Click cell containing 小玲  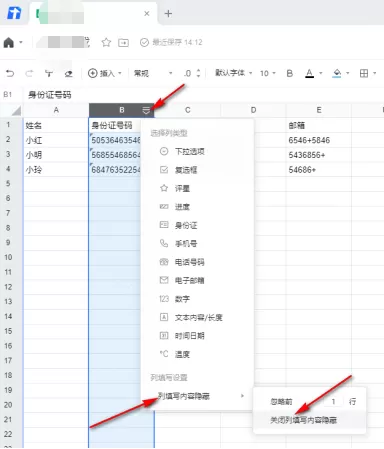coord(56,169)
